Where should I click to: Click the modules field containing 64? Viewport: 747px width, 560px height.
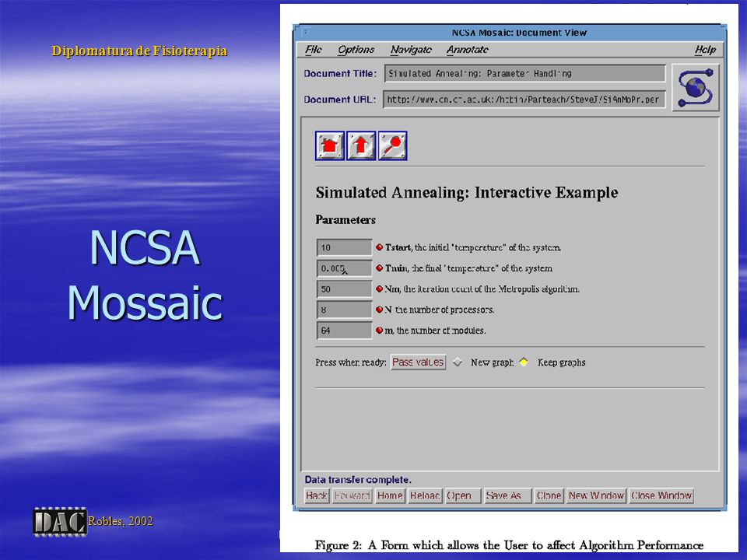(x=344, y=331)
